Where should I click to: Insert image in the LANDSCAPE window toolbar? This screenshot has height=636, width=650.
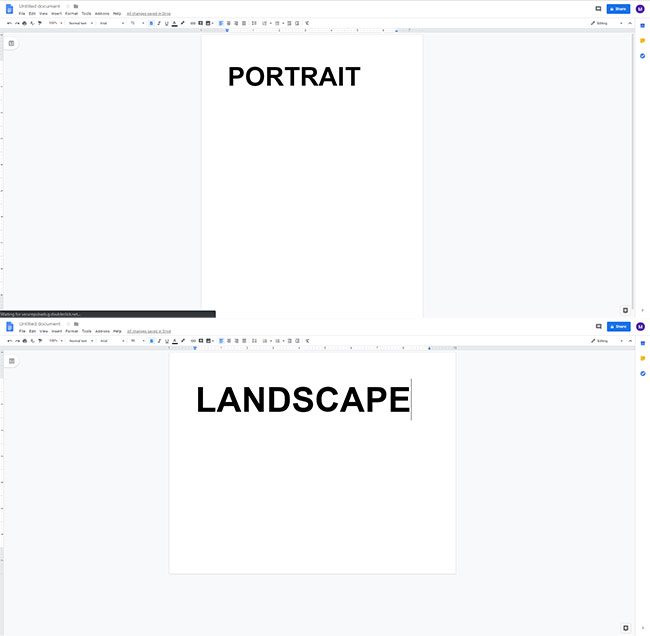point(209,341)
